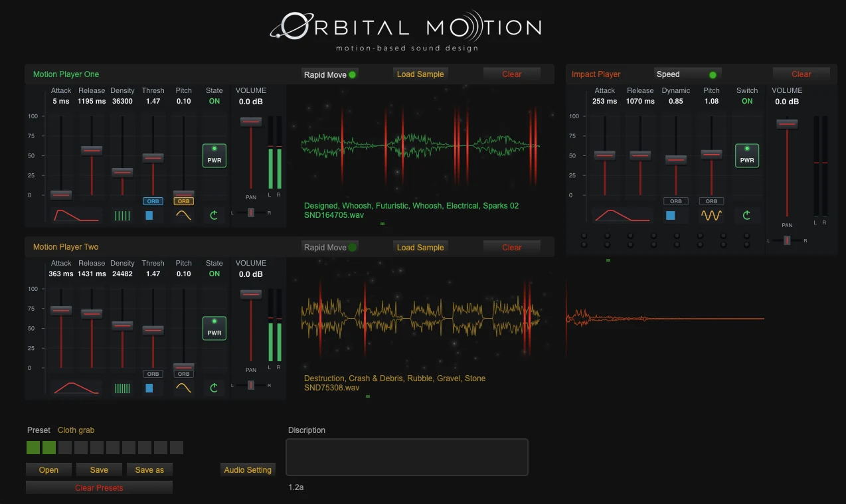Click the yellow pitch curve icon in Motion Player Two
The image size is (846, 504).
184,388
